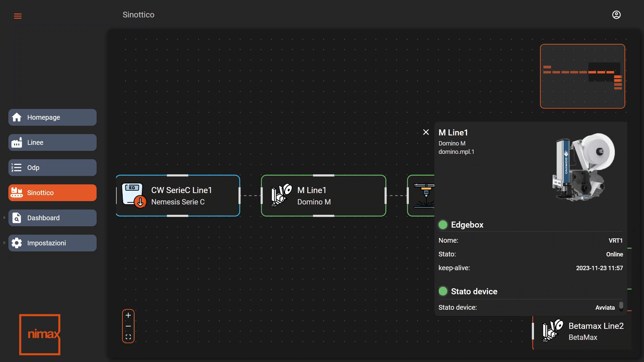
Task: Go to Homepage in the sidebar
Action: pos(52,117)
